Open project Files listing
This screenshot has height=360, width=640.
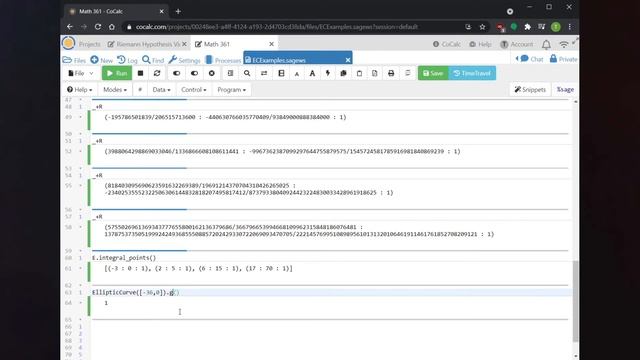pyautogui.click(x=74, y=60)
